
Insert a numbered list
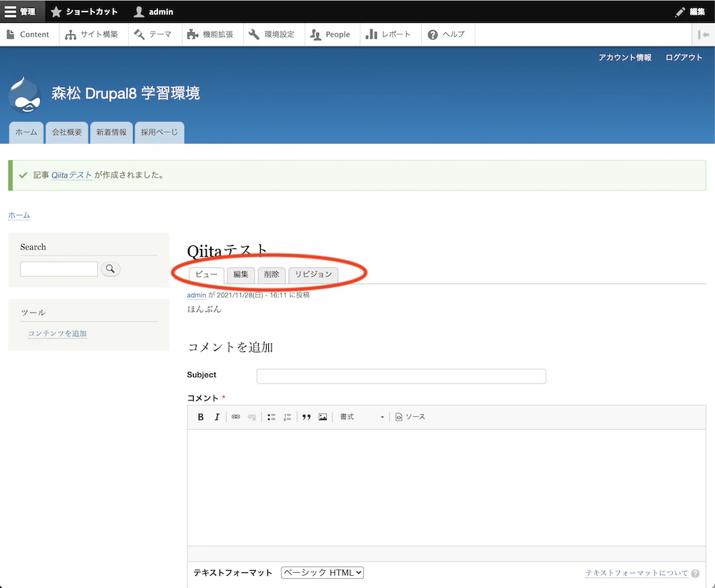(x=287, y=417)
